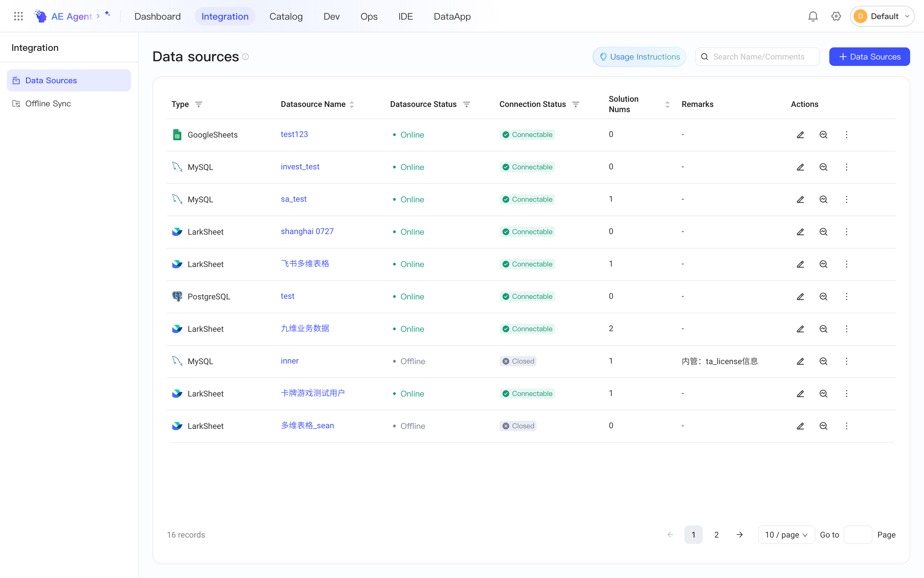Switch to the Catalog tab
The height and width of the screenshot is (578, 924).
(x=286, y=16)
